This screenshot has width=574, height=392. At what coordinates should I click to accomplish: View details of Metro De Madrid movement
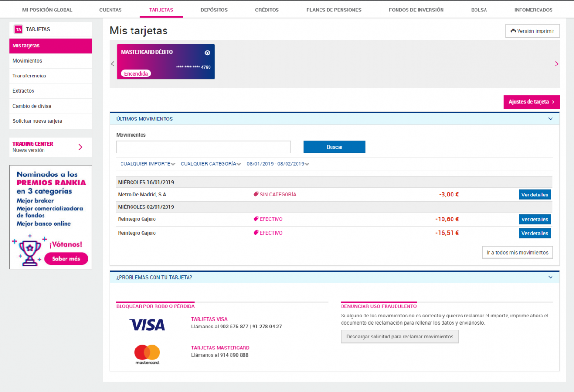tap(535, 195)
